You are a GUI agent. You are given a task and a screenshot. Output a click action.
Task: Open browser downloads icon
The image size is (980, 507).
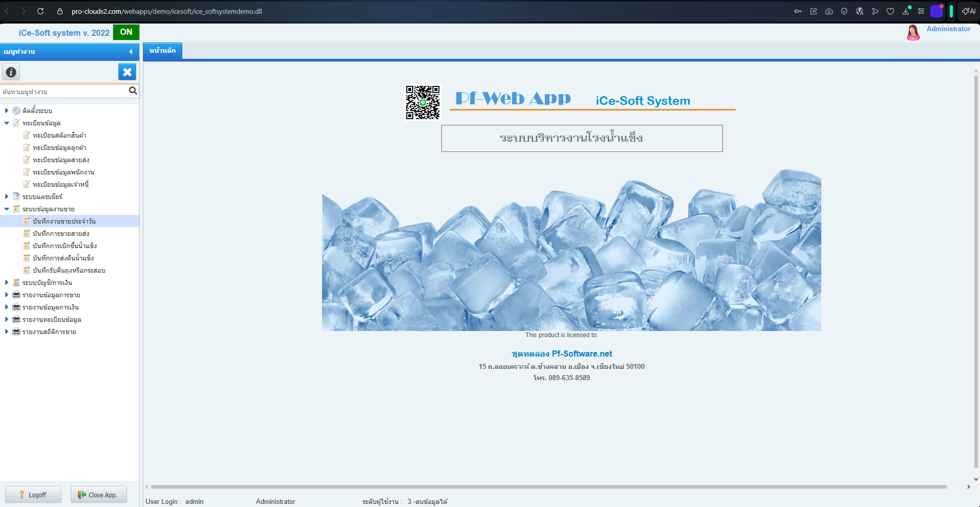coord(906,11)
